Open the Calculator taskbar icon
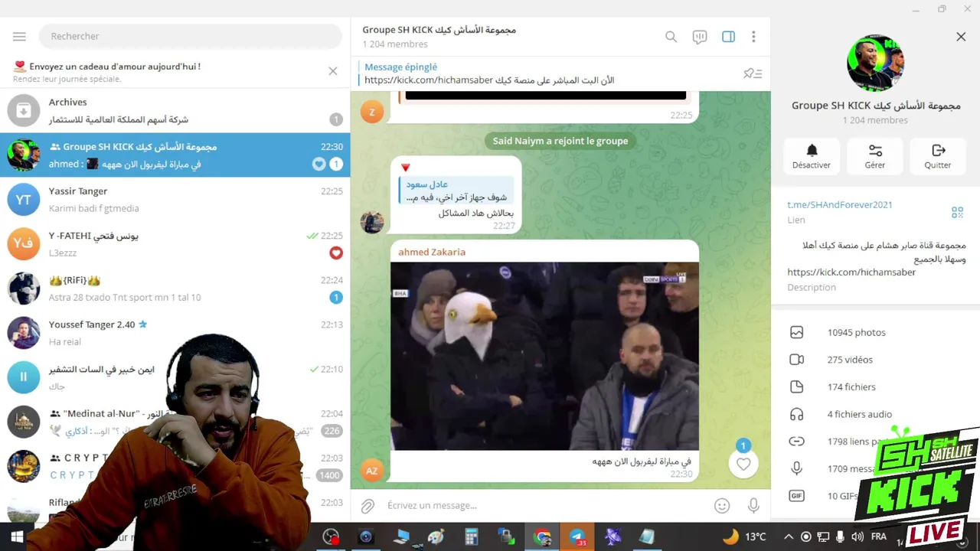The image size is (980, 551). click(x=471, y=537)
